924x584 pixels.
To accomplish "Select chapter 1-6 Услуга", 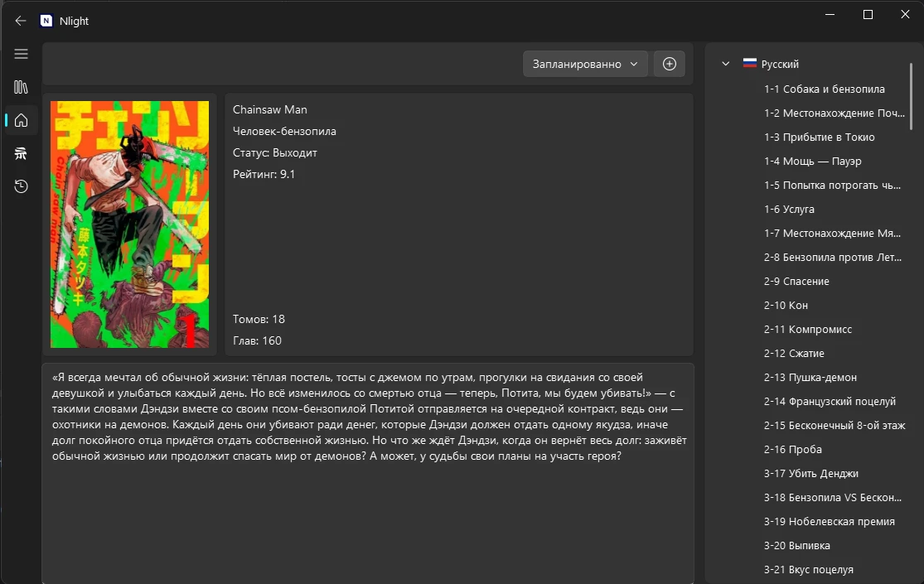I will [x=789, y=210].
